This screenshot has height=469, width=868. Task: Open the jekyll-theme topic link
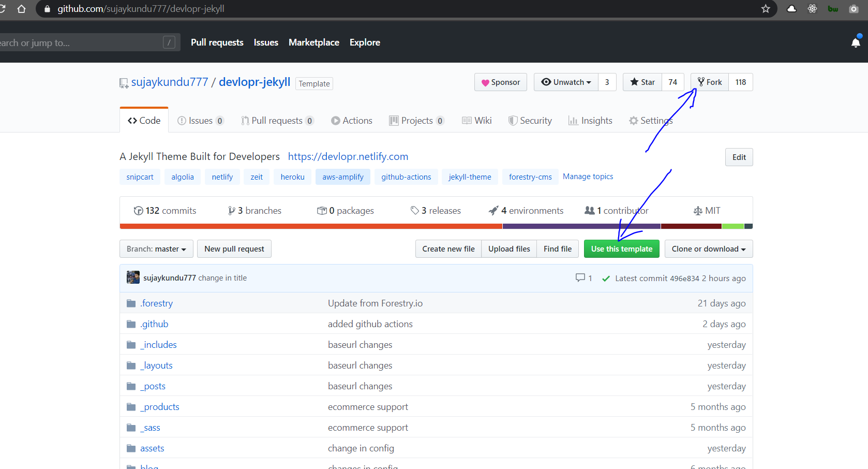coord(470,177)
